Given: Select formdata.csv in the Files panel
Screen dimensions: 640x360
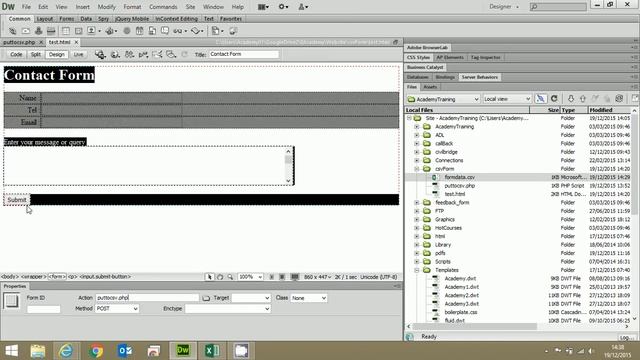Looking at the screenshot, I should point(460,177).
